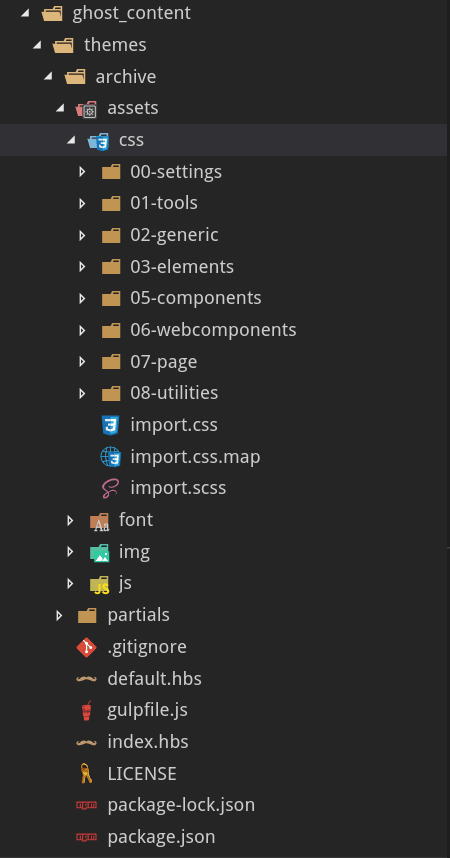Viewport: 450px width, 858px height.
Task: Collapse the ghost_content root arrow
Action: 25,13
